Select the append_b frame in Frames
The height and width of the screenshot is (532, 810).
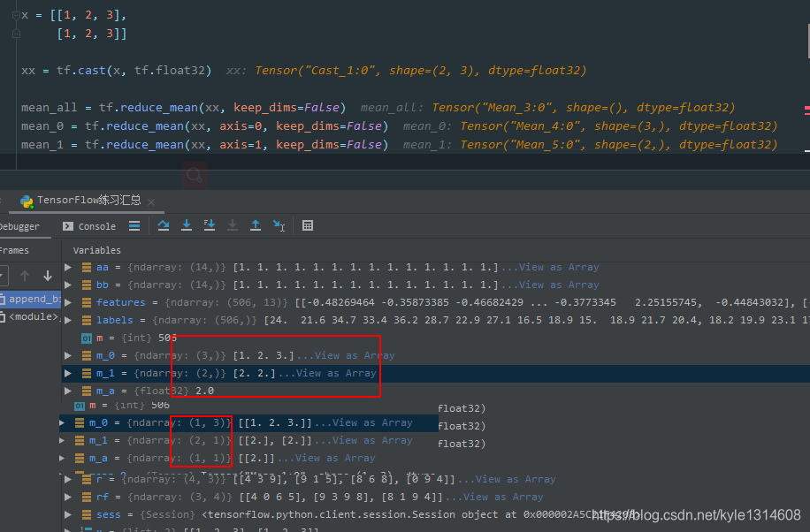(x=30, y=299)
